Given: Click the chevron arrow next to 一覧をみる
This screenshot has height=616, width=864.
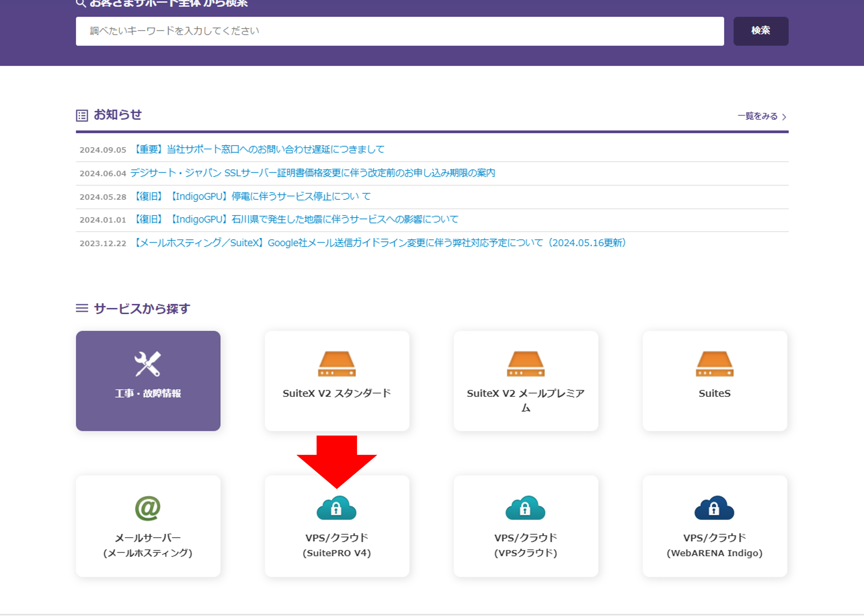Looking at the screenshot, I should pos(784,117).
